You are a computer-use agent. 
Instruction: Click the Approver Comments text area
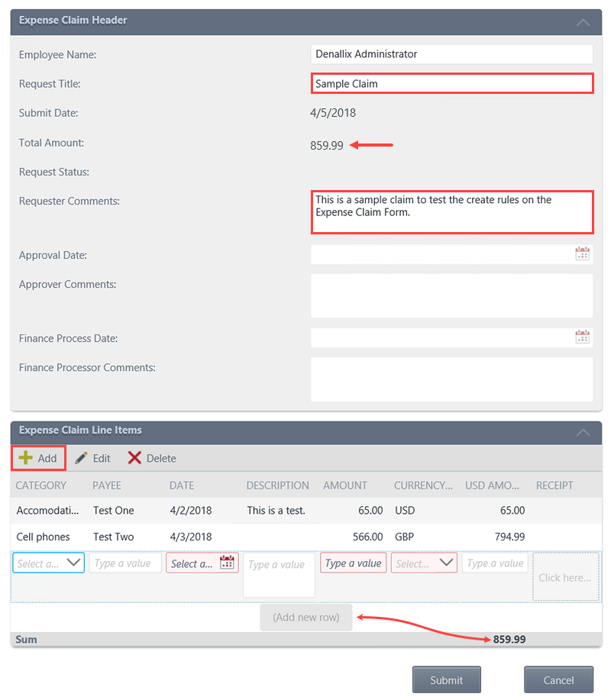pos(451,296)
